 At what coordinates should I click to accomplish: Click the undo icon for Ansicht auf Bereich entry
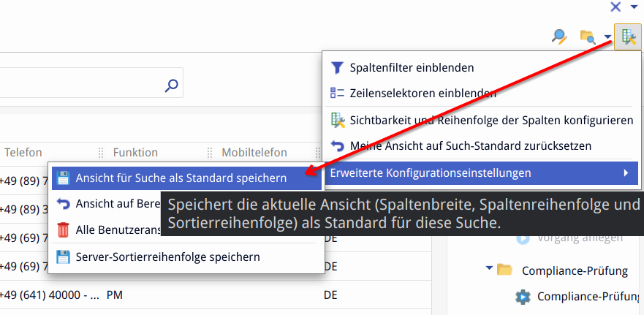point(64,204)
